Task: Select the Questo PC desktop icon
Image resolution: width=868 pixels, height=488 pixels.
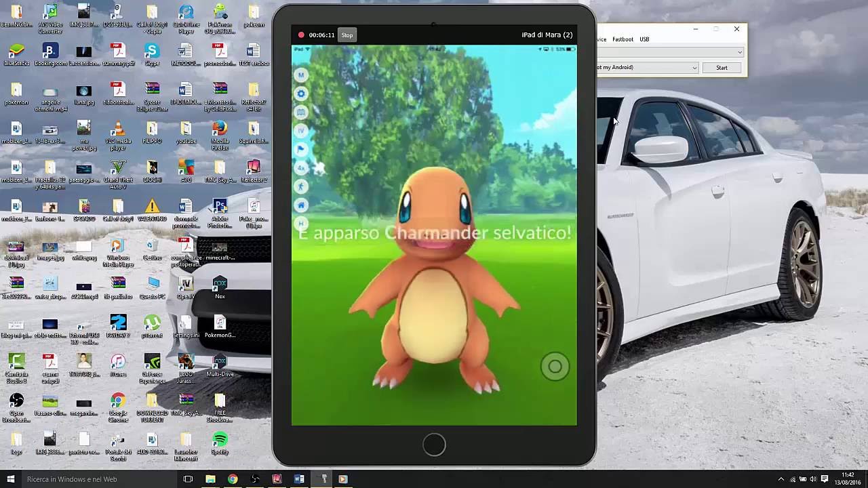Action: point(152,288)
